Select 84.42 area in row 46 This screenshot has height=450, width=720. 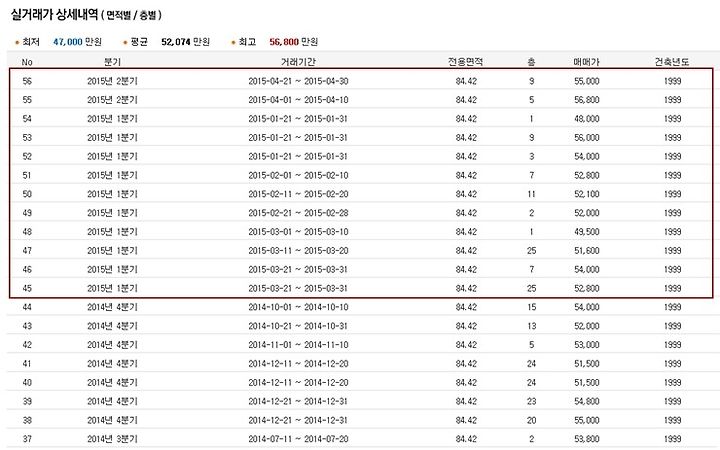[x=466, y=270]
